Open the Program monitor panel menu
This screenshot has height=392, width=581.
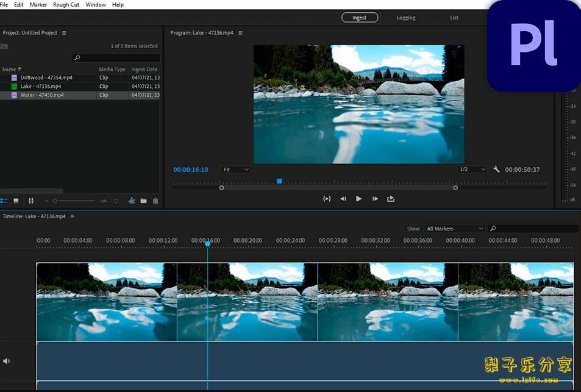[x=240, y=33]
